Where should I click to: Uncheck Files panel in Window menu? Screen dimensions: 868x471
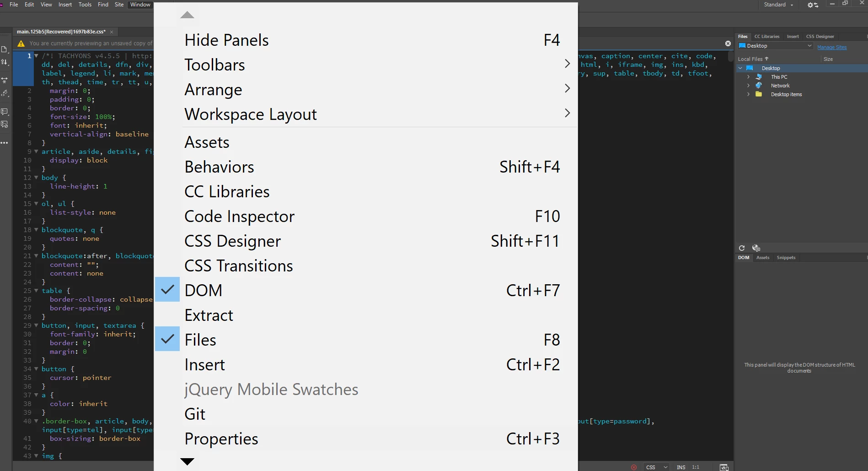pyautogui.click(x=200, y=340)
